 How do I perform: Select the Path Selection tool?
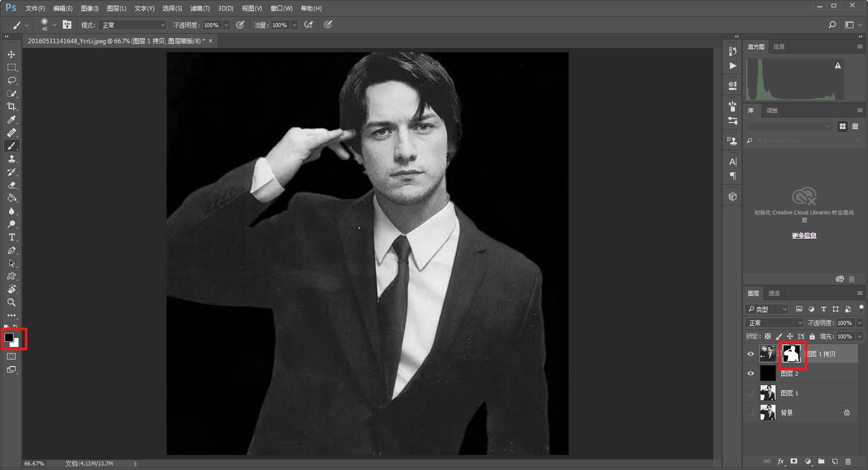12,263
